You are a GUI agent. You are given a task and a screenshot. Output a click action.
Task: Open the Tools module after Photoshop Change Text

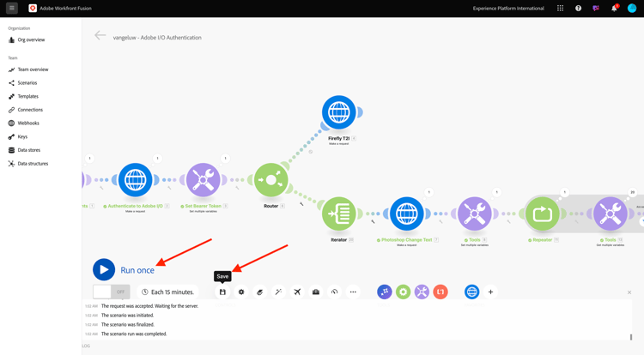474,214
